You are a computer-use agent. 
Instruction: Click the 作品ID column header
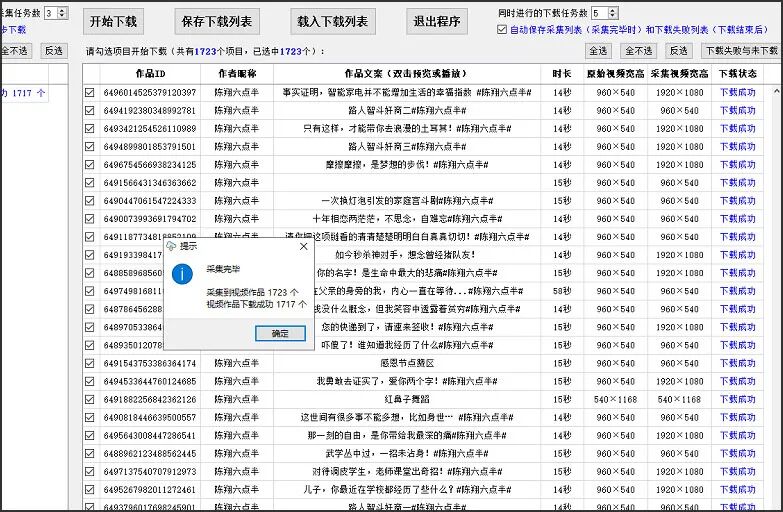pyautogui.click(x=150, y=74)
